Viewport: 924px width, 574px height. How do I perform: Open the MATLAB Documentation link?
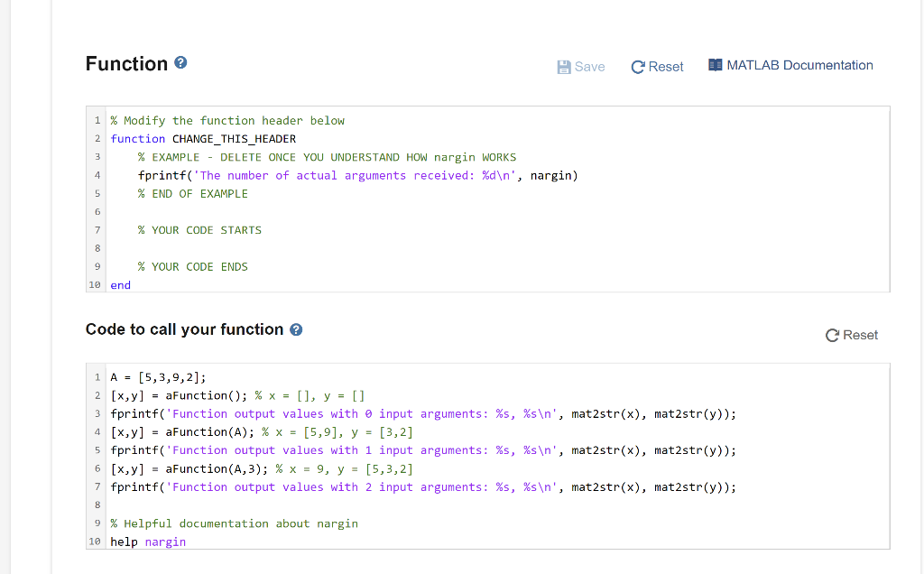799,64
